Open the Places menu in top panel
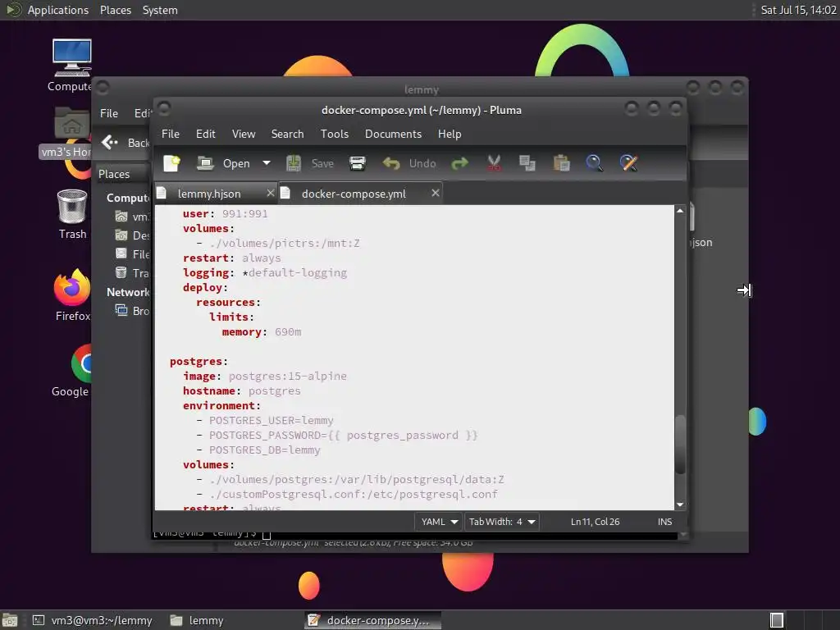The image size is (840, 630). [x=116, y=10]
